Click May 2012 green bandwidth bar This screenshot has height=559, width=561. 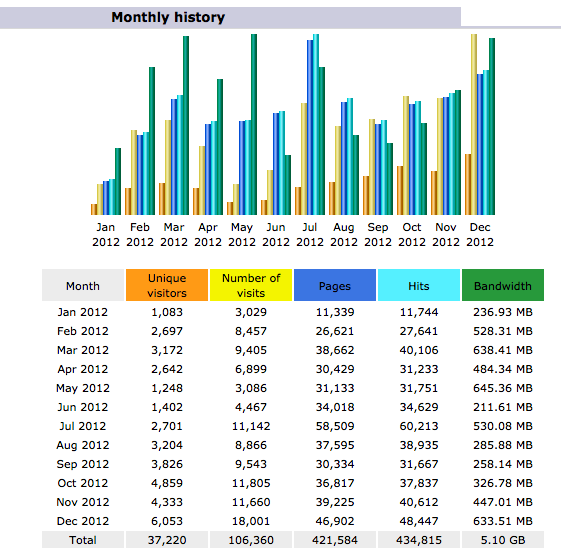point(254,125)
